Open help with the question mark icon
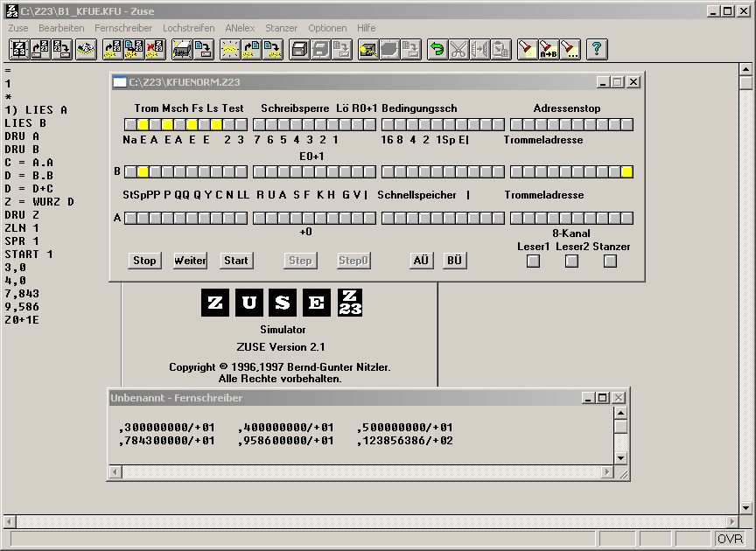 click(597, 49)
